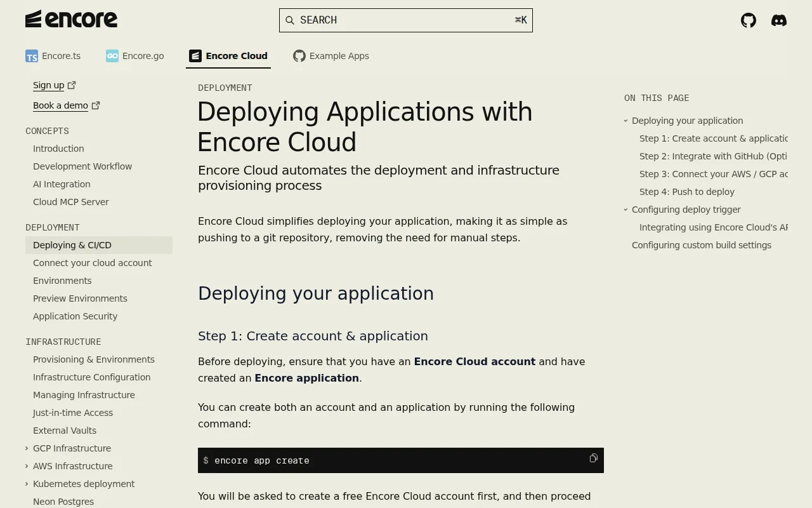Viewport: 812px width, 508px height.
Task: Click the ⌘K shortcut hint in search
Action: pos(521,20)
